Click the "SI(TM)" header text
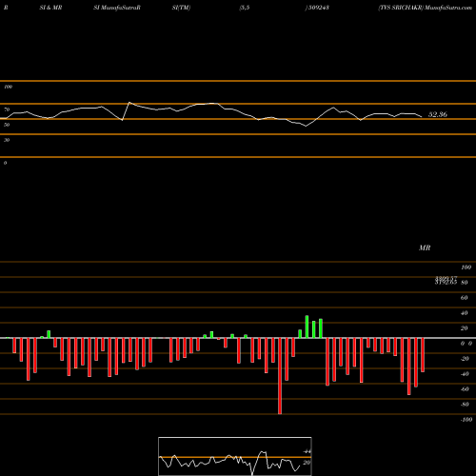This screenshot has height=476, width=476. [x=181, y=8]
